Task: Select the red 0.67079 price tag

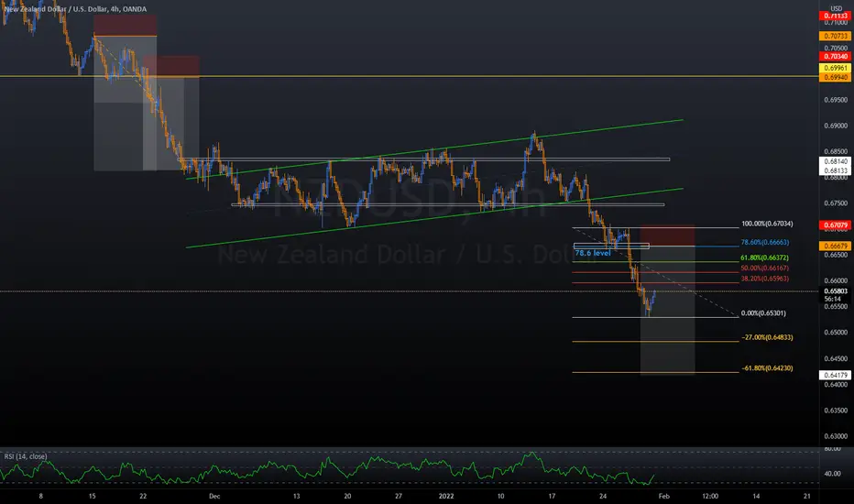Action: click(x=836, y=225)
